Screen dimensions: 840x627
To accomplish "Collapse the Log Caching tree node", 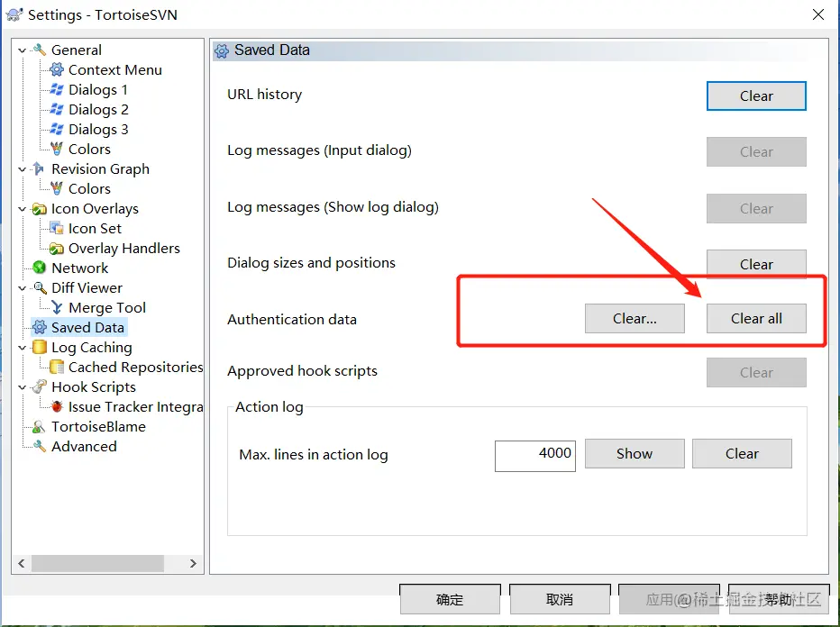I will [x=22, y=348].
